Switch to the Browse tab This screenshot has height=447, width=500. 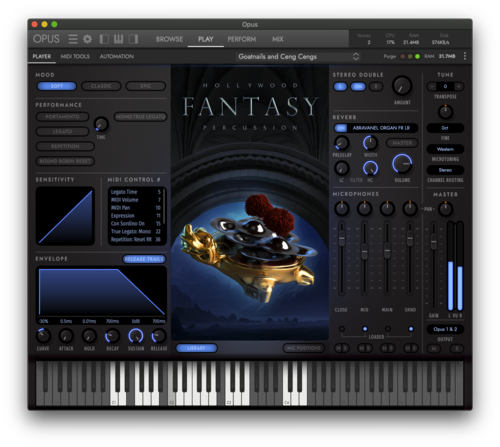(x=169, y=39)
